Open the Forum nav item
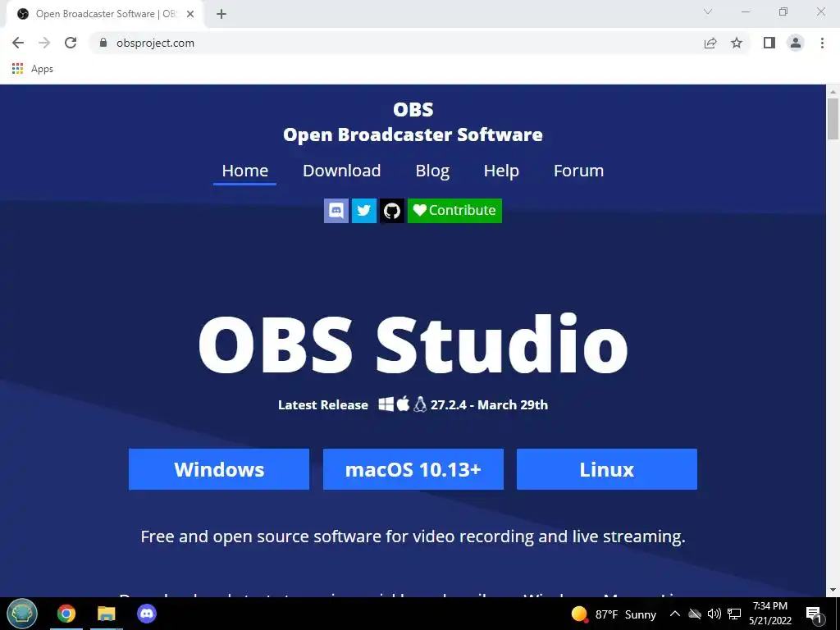840x630 pixels. pos(578,171)
